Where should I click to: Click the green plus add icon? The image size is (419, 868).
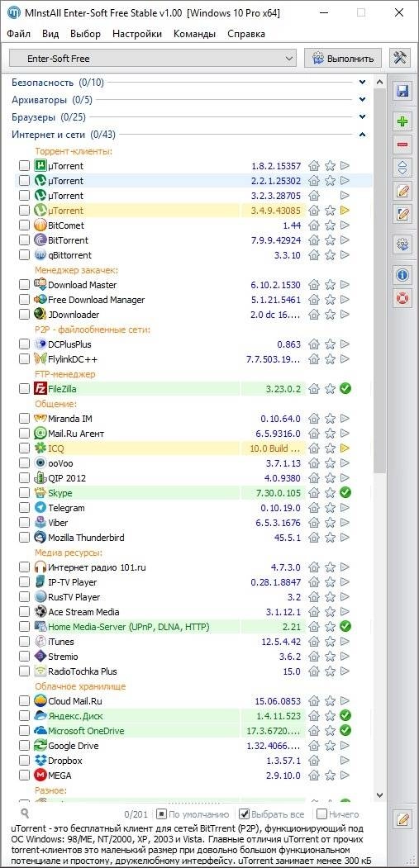(402, 121)
